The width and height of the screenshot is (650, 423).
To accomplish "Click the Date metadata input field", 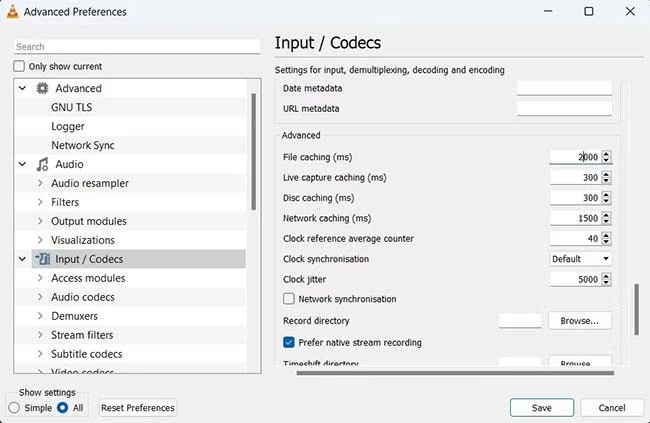I will (564, 88).
